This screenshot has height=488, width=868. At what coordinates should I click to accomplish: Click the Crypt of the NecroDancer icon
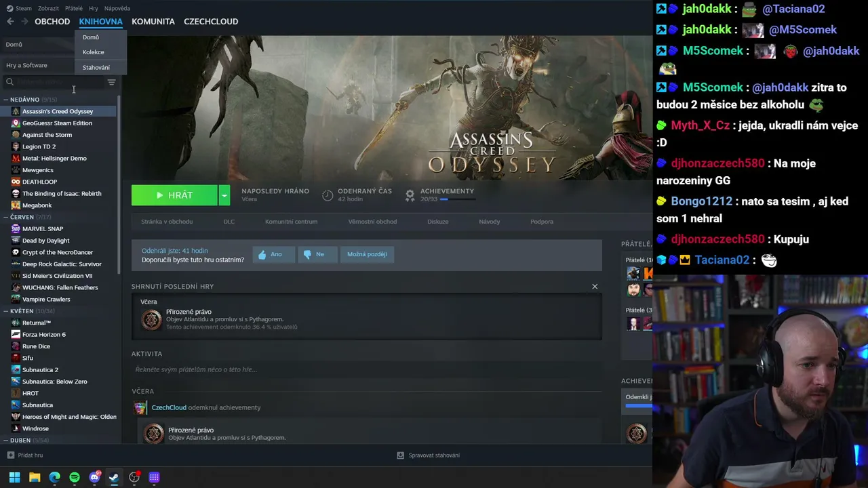[x=16, y=252]
